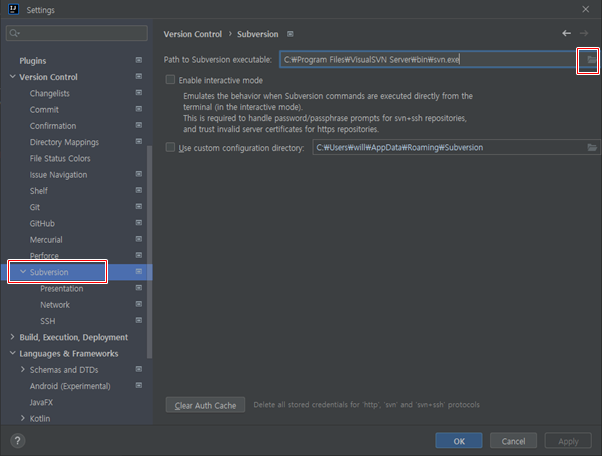The height and width of the screenshot is (456, 602).
Task: Open Confirmation settings
Action: coord(53,126)
